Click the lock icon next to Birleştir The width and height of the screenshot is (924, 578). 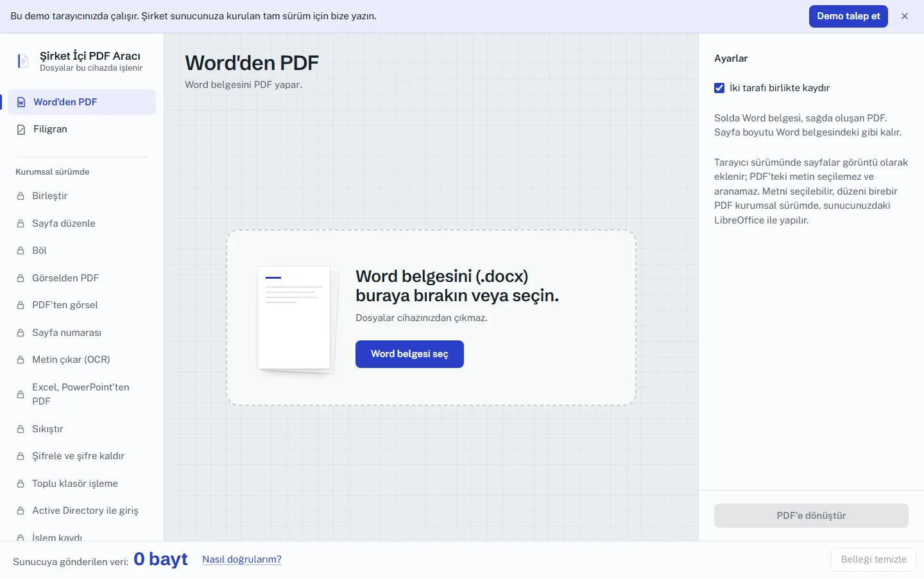pyautogui.click(x=21, y=196)
